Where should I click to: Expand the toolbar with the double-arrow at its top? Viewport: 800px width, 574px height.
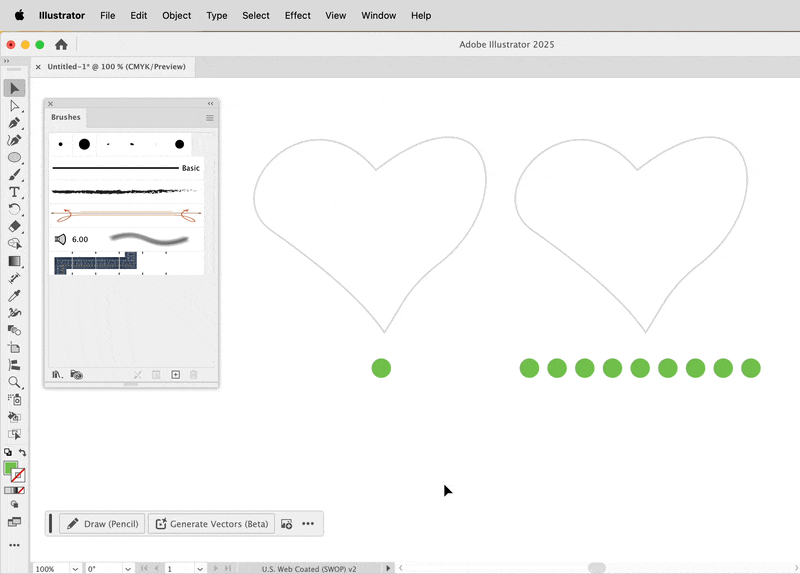click(6, 61)
